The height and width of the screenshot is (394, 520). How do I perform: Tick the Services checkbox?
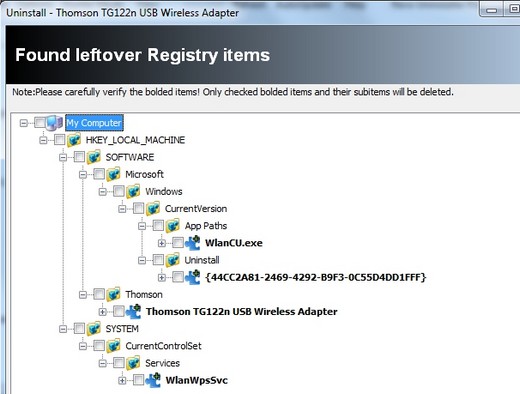point(119,363)
